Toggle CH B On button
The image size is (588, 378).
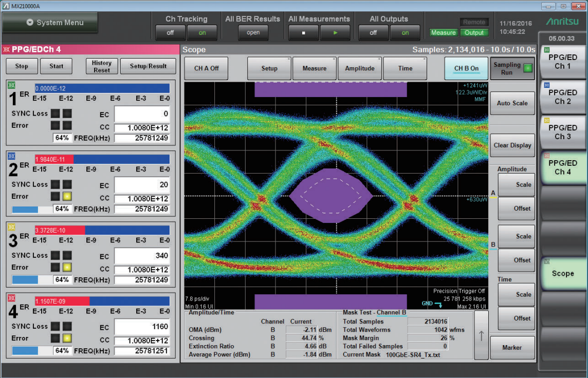click(466, 68)
